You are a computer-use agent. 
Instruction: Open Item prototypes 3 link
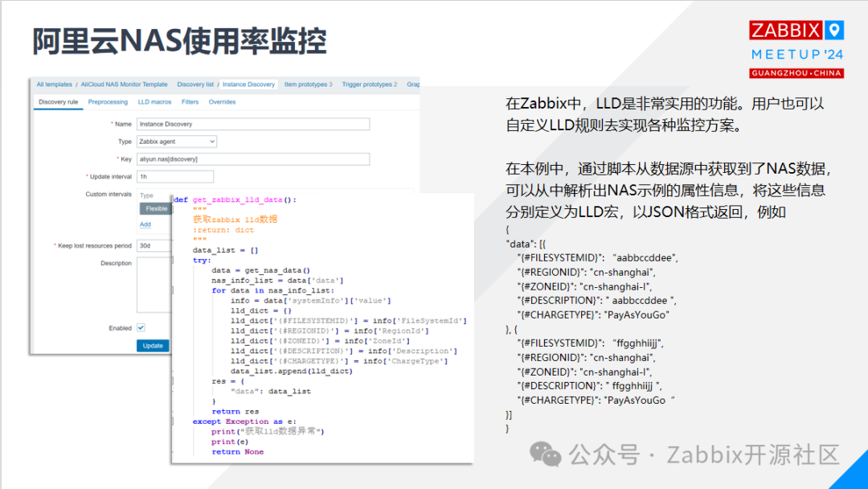pos(309,84)
